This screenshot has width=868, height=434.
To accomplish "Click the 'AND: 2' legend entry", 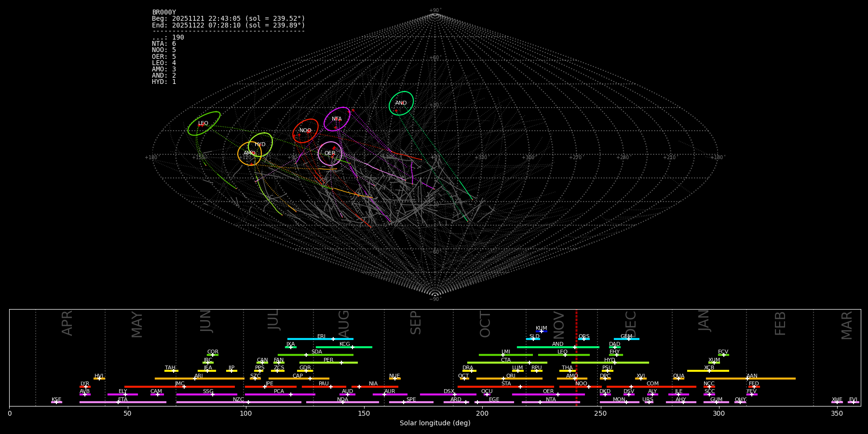I will pos(164,75).
